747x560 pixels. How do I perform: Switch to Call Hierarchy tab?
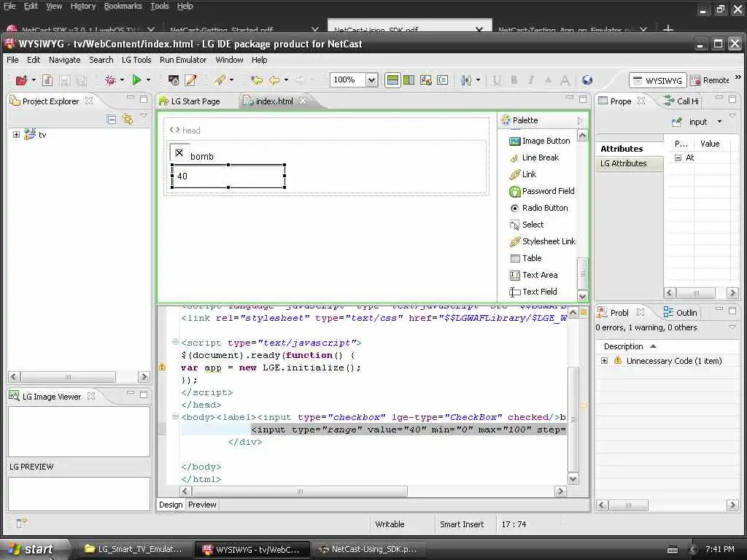[681, 101]
